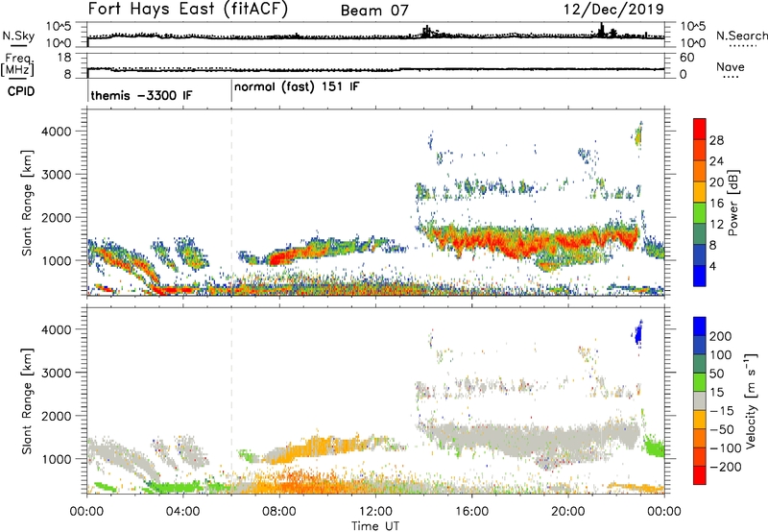Click the "N.Search" legend label

coord(741,36)
